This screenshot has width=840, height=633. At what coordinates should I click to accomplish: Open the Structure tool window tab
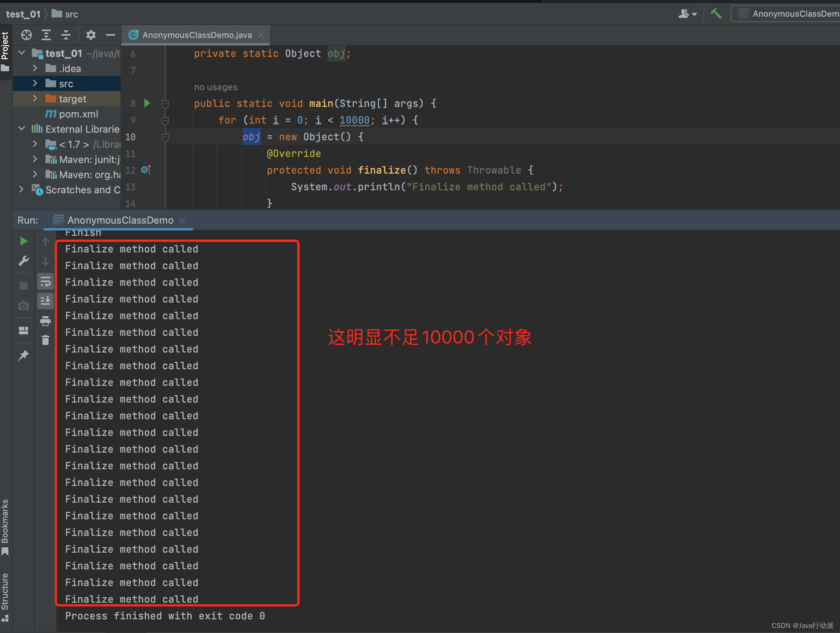click(5, 597)
